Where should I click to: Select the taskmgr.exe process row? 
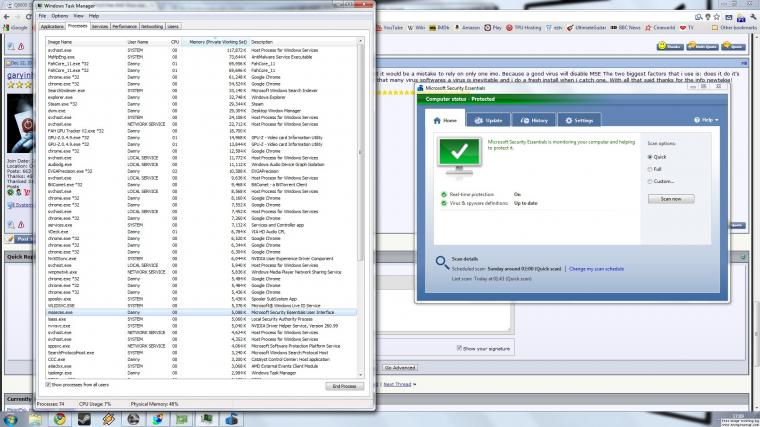(x=201, y=373)
